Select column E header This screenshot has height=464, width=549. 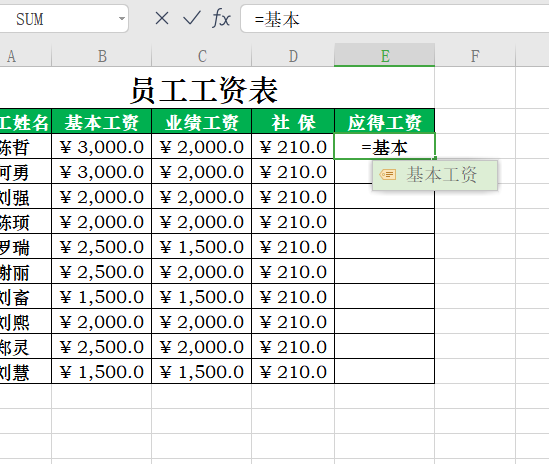[x=384, y=56]
